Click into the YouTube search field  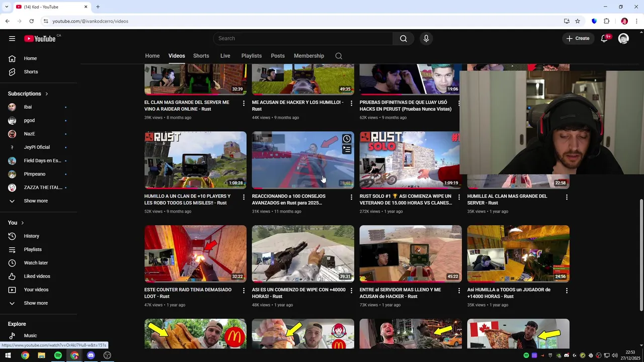pyautogui.click(x=303, y=38)
